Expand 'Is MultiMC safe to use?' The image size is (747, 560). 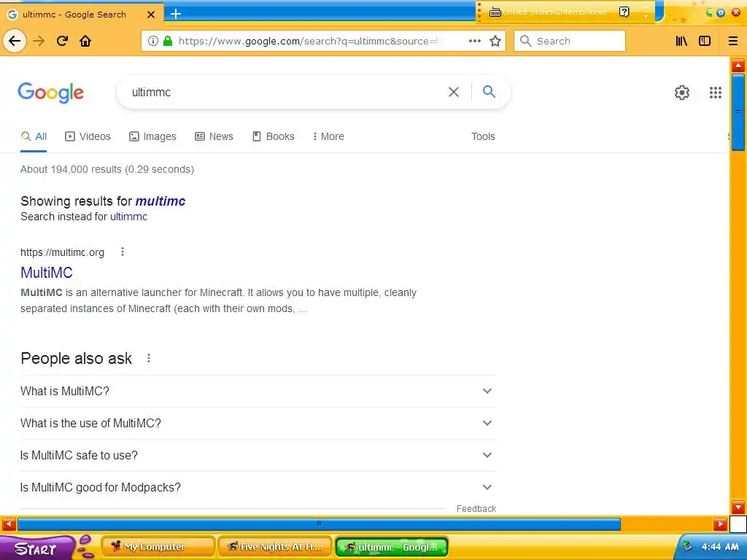(258, 455)
